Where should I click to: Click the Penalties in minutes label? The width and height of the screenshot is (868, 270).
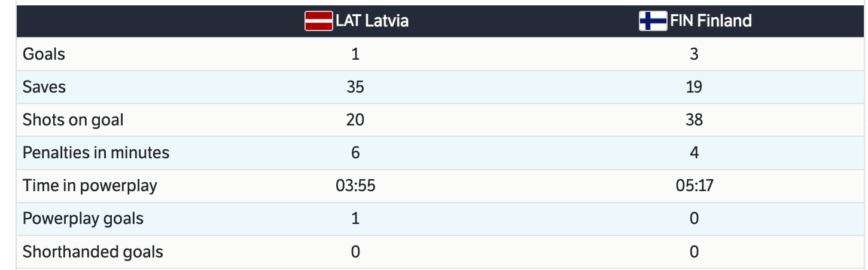(96, 153)
